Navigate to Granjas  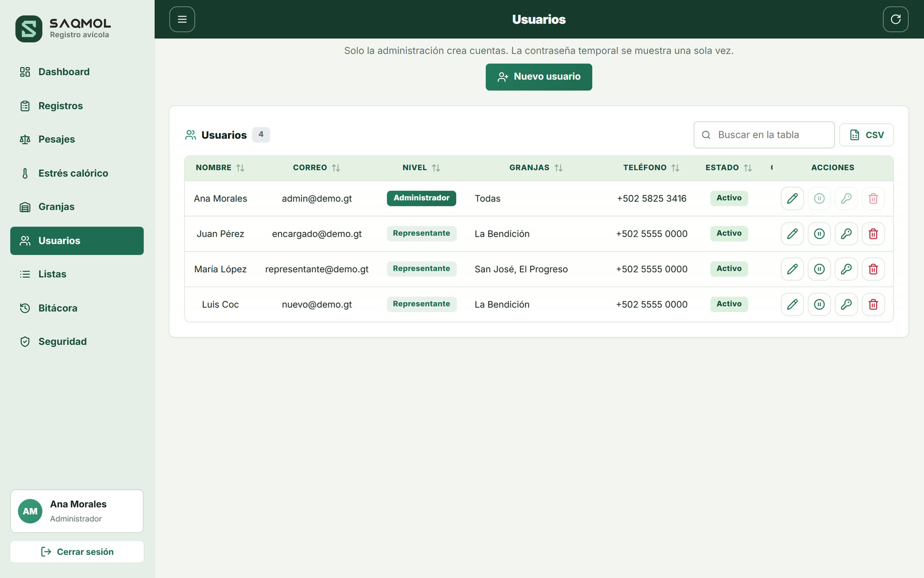(77, 207)
